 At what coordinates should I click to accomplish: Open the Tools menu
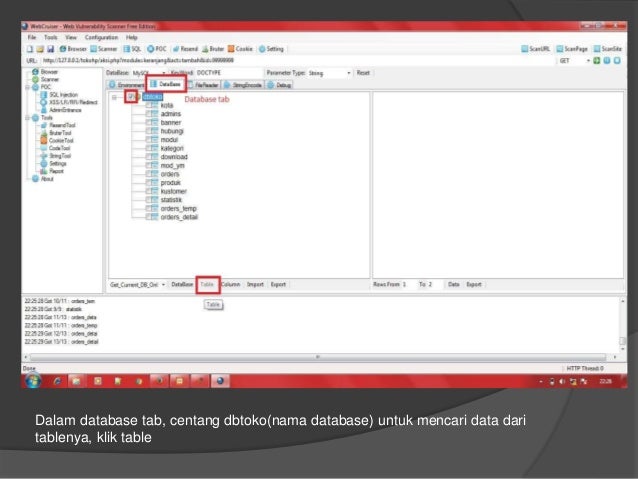coord(51,37)
